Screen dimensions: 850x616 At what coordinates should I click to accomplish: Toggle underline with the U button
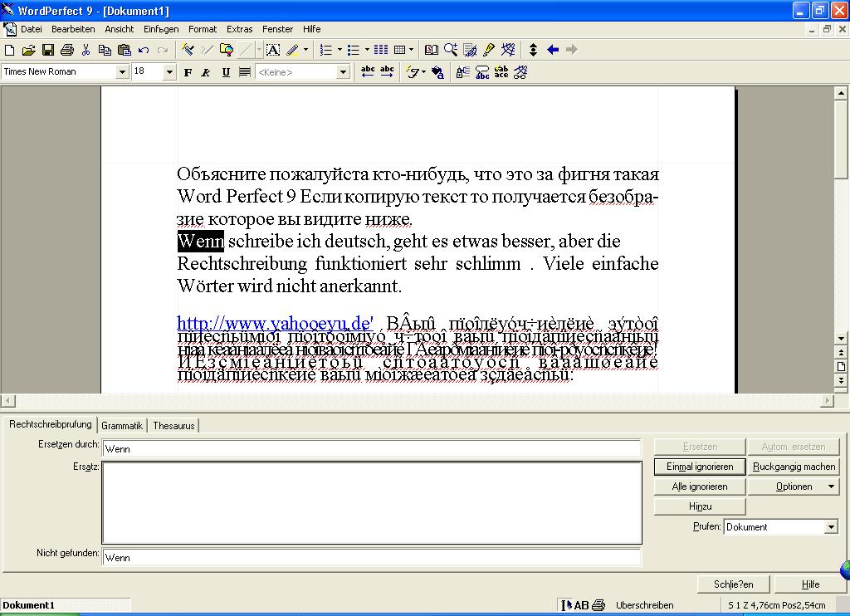[226, 72]
